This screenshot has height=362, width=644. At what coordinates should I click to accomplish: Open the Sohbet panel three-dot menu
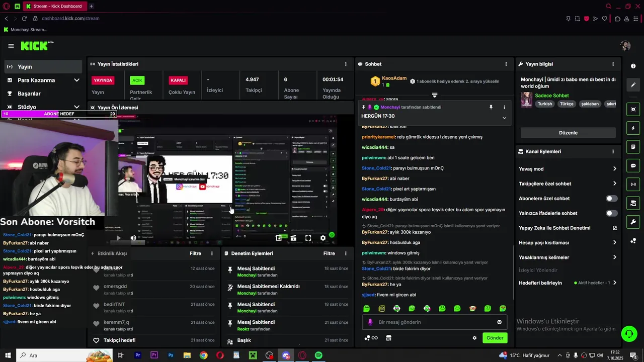tap(506, 64)
